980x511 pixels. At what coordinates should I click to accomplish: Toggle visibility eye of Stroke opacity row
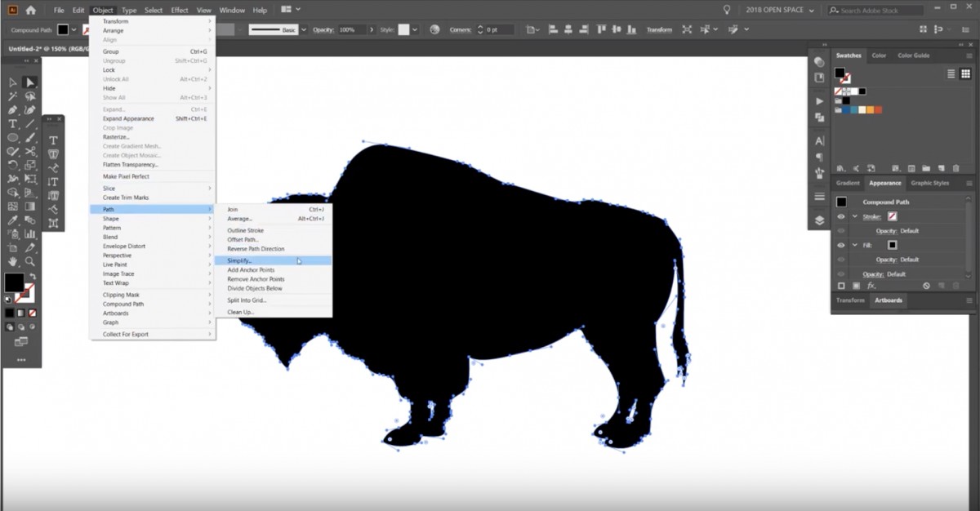(x=841, y=231)
